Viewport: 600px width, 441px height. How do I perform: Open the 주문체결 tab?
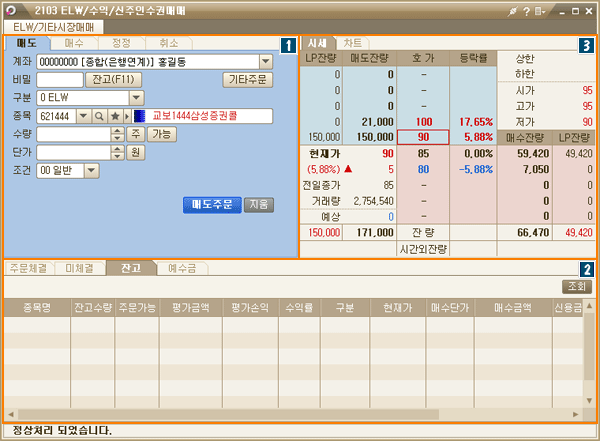[x=29, y=268]
